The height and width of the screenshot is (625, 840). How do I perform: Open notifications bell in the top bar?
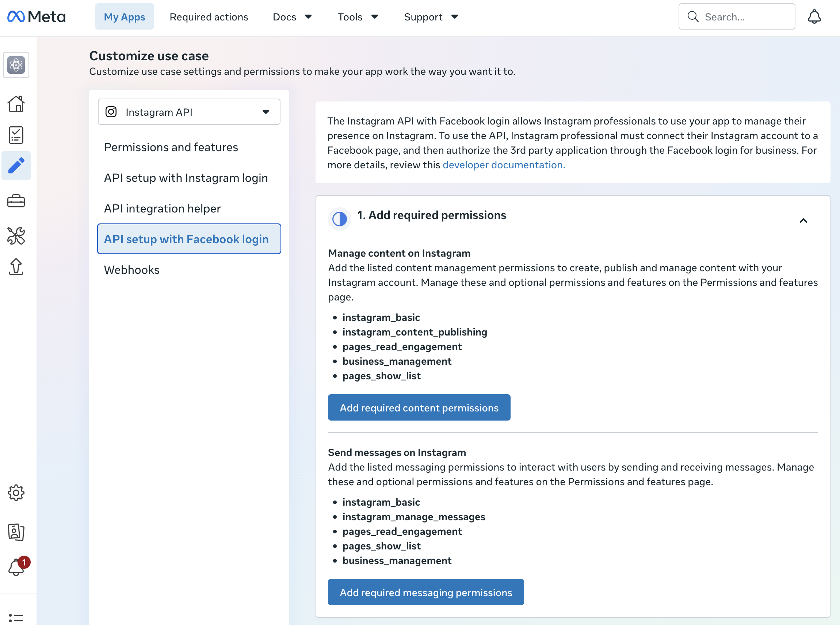click(814, 17)
